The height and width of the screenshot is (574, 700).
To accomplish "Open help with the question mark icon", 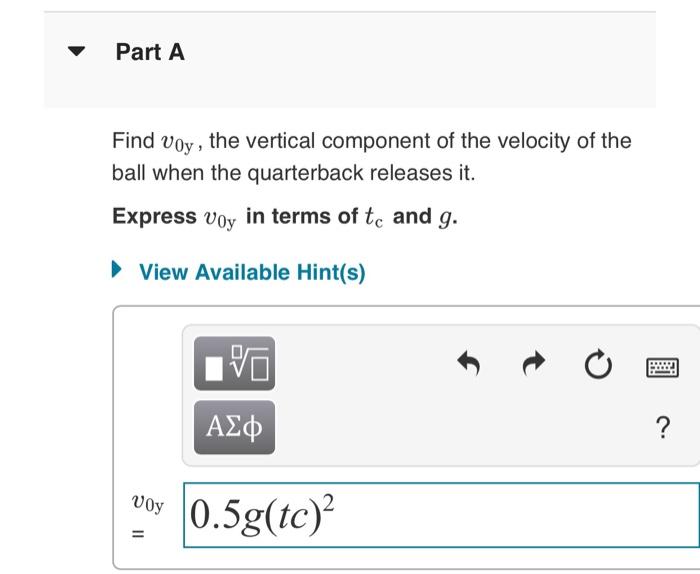I will (663, 427).
